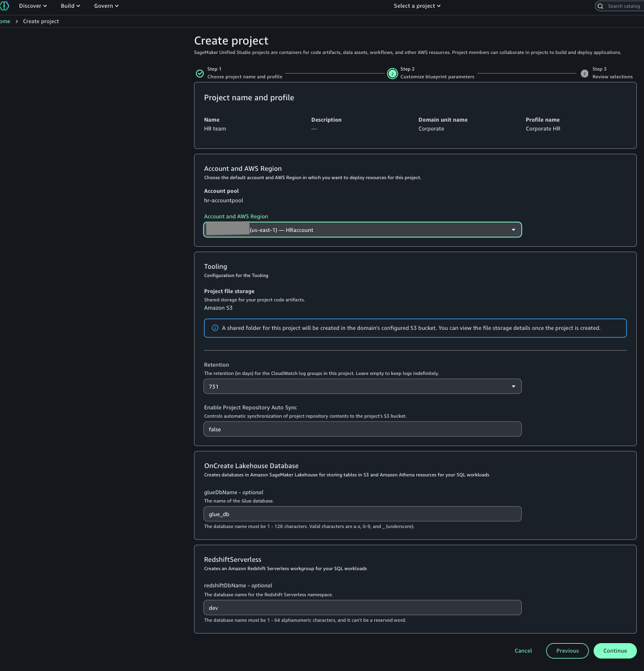Click the 'HR team' name value

(x=215, y=128)
